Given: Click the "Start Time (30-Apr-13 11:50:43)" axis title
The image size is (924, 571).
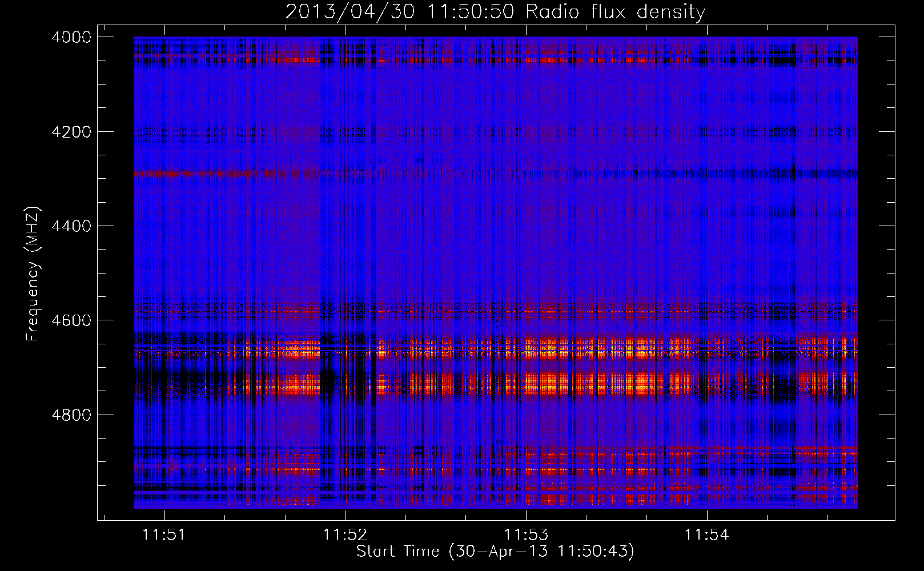Looking at the screenshot, I should click(495, 552).
